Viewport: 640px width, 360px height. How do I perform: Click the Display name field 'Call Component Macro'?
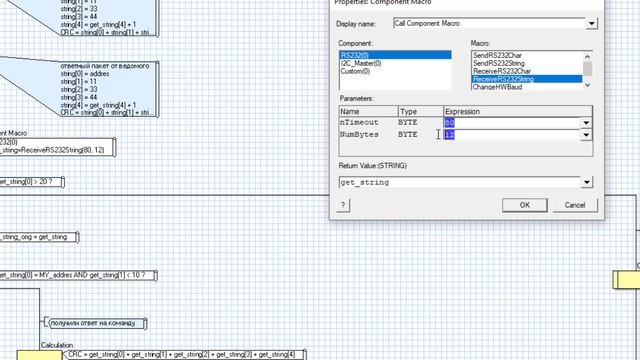coord(489,24)
